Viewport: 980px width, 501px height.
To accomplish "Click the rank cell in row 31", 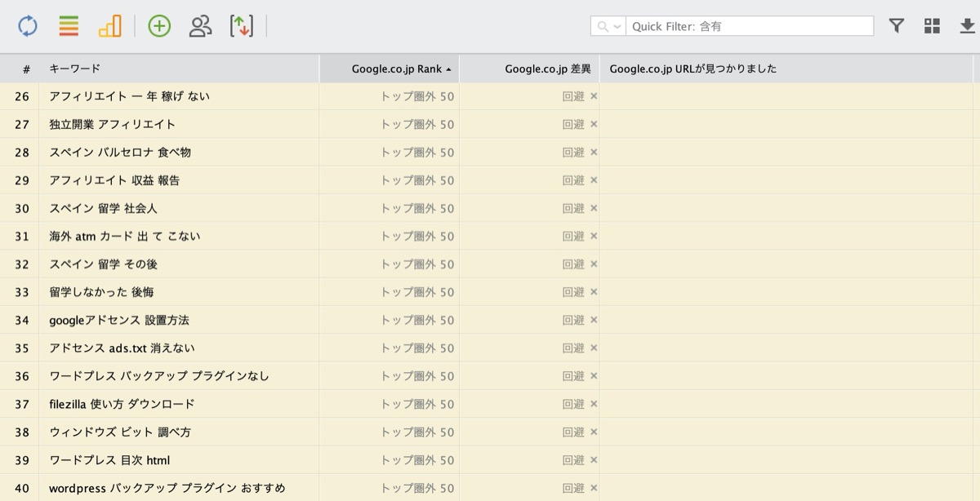I will click(390, 236).
